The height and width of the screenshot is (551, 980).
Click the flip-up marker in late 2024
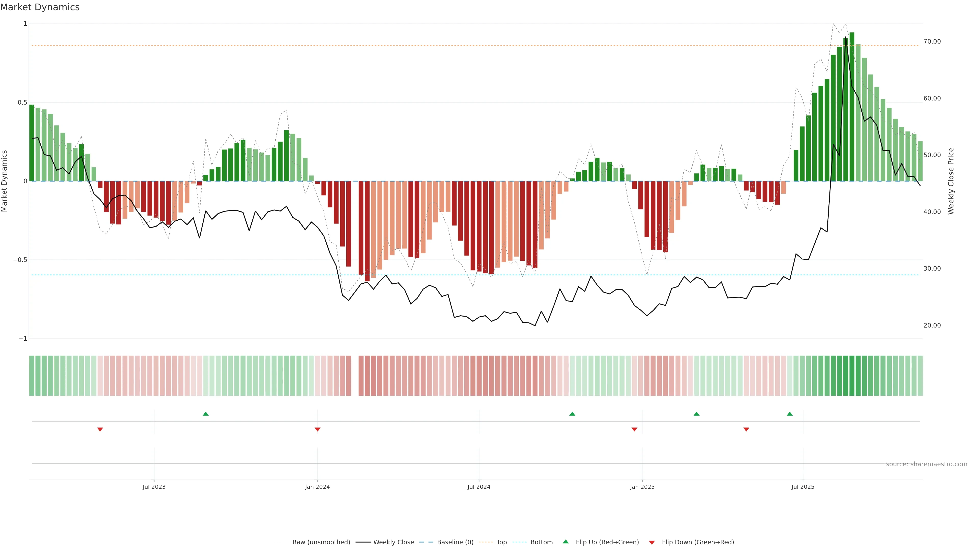(x=572, y=414)
